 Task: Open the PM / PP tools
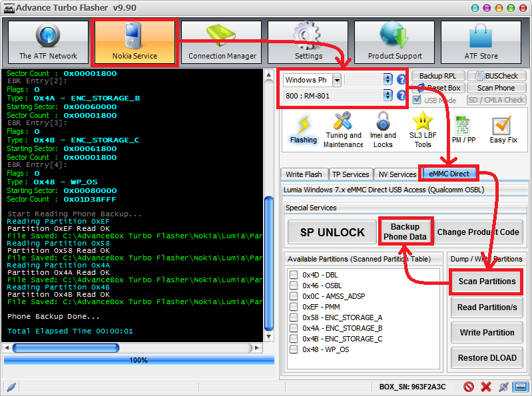pos(463,130)
